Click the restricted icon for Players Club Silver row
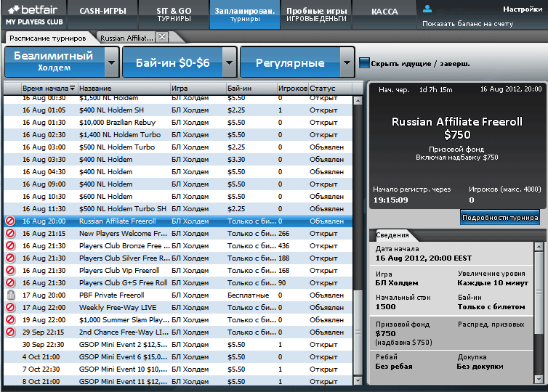 click(x=10, y=258)
